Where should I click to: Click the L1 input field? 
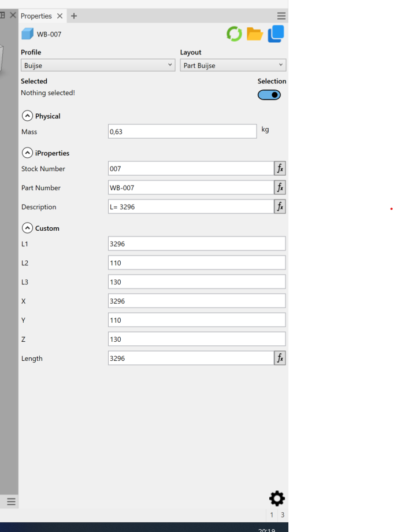[x=196, y=243]
